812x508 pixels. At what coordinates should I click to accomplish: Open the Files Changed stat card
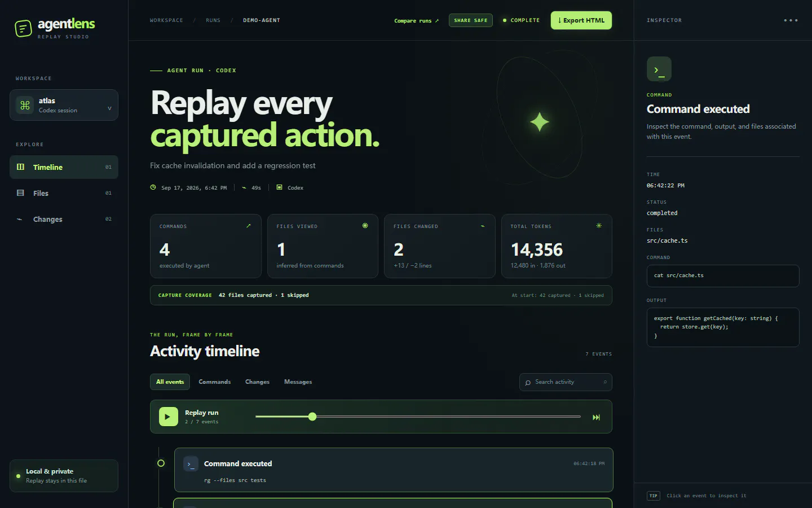(x=440, y=246)
